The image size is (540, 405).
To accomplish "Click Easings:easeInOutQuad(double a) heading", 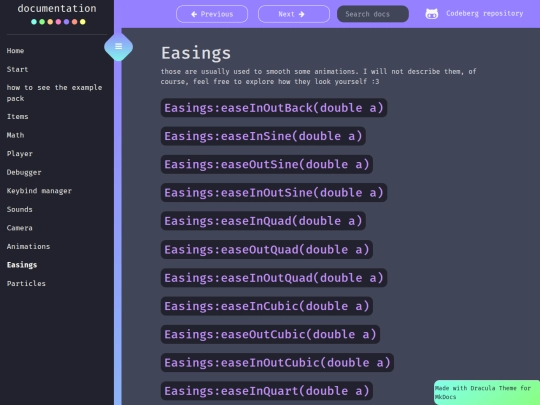I will [274, 278].
